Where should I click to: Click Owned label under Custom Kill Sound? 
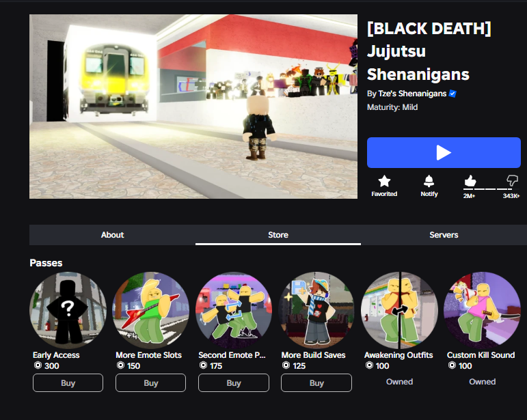pos(483,382)
